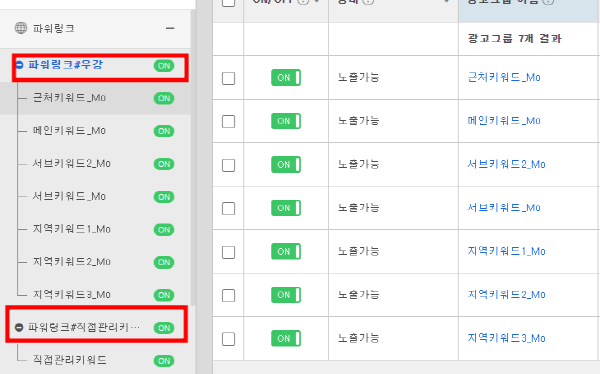Select 메인키워드_Mo in the sidebar tree
Screen dimensions: 600x374
click(69, 131)
